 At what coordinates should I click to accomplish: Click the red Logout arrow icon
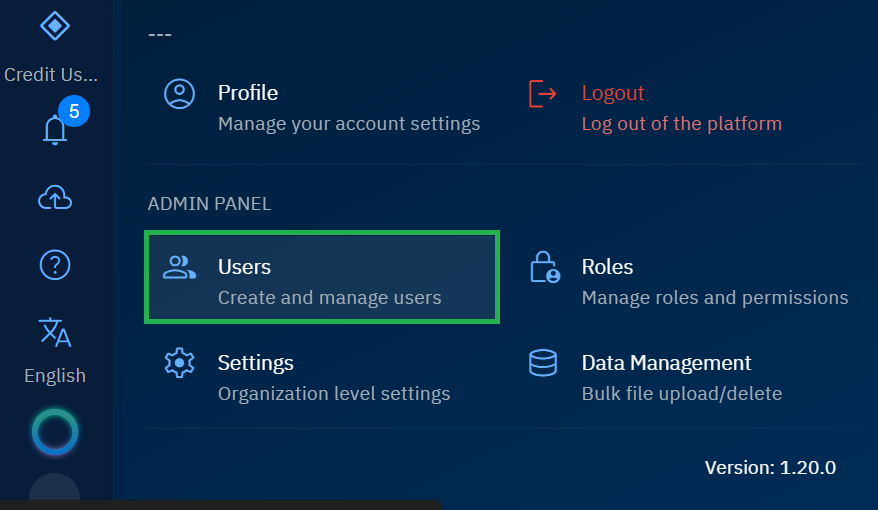pyautogui.click(x=542, y=94)
